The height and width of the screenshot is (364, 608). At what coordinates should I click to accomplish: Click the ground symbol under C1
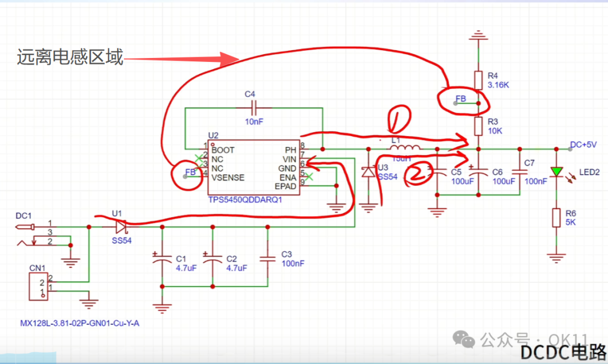tap(162, 308)
